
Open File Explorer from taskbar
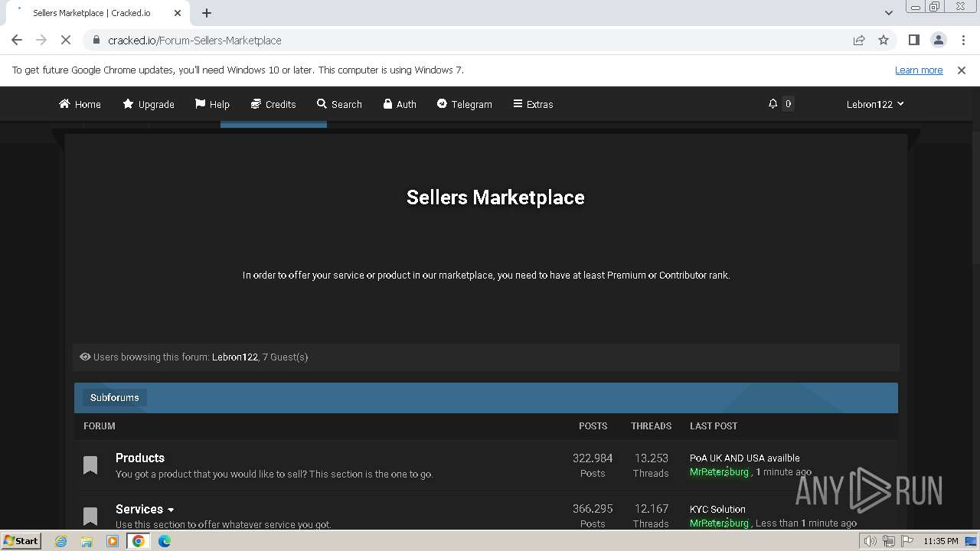click(x=87, y=541)
